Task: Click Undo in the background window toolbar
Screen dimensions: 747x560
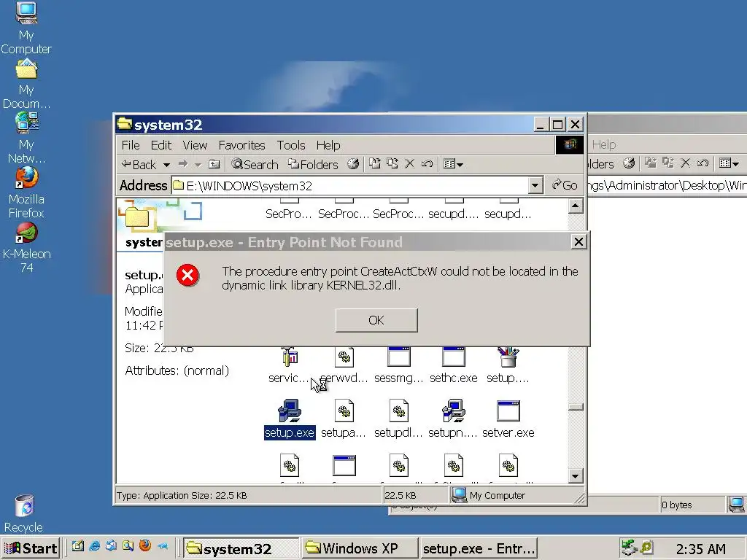Action: point(703,163)
